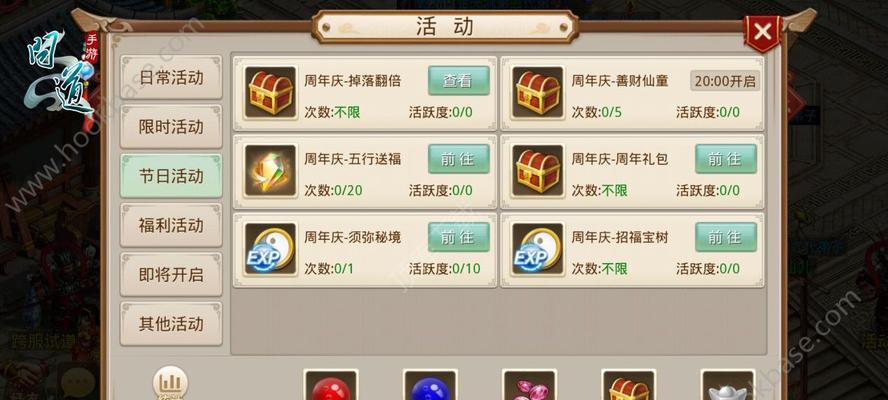
Task: Click the red orb reward icon
Action: click(x=331, y=385)
